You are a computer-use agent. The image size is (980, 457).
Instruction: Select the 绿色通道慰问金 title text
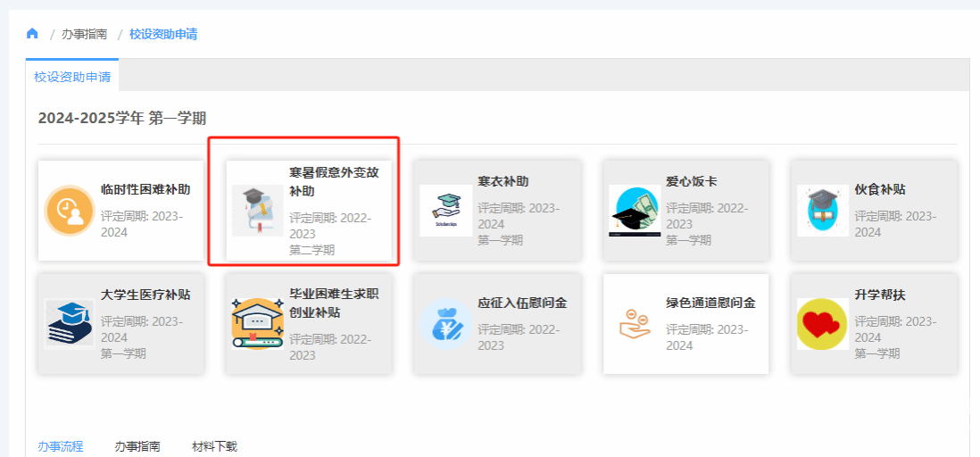[710, 303]
